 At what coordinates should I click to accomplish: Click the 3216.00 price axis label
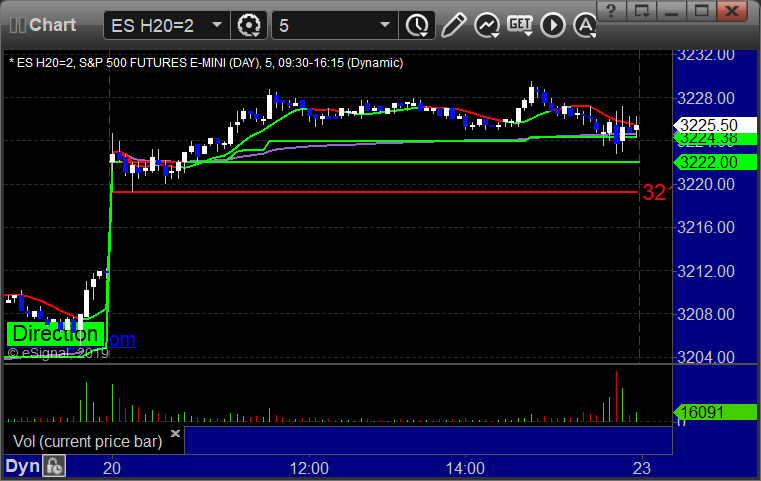(706, 227)
